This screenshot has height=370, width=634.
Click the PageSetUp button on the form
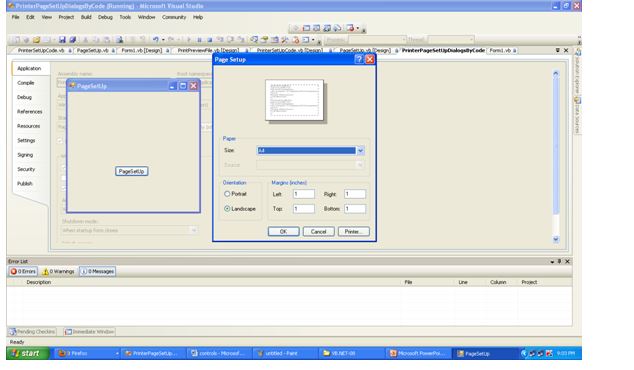click(x=131, y=171)
